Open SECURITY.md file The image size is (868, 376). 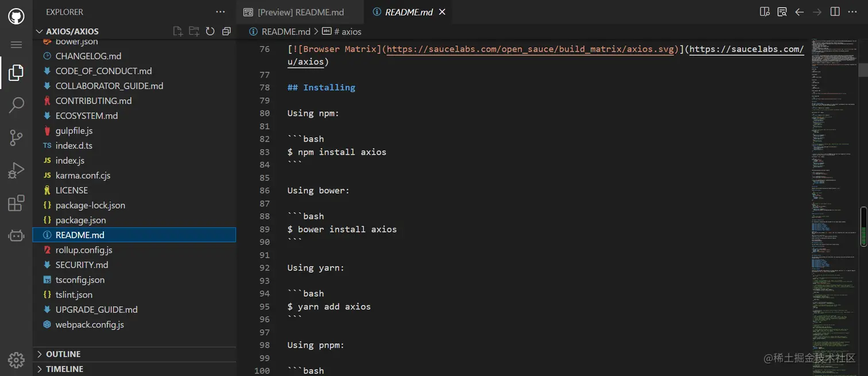(134, 265)
